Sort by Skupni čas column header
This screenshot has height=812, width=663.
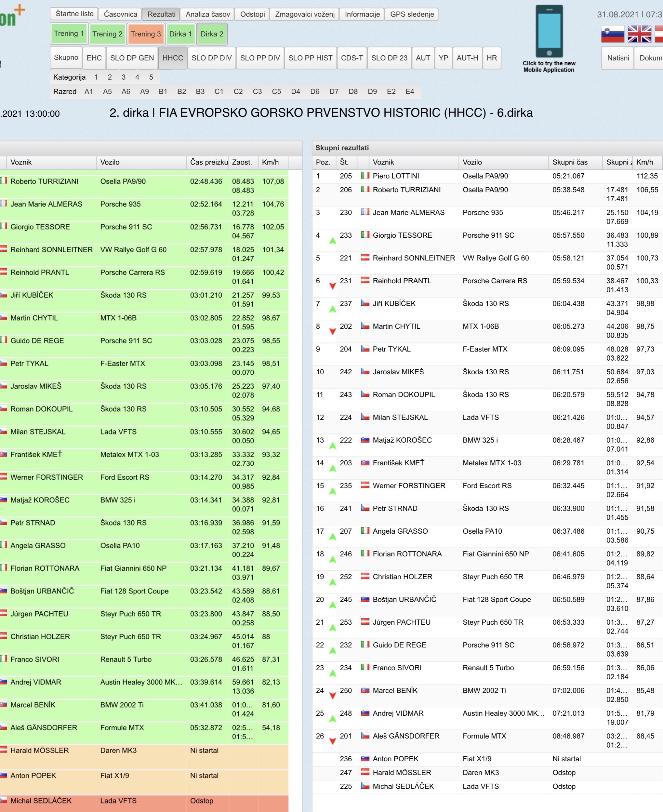click(x=570, y=162)
